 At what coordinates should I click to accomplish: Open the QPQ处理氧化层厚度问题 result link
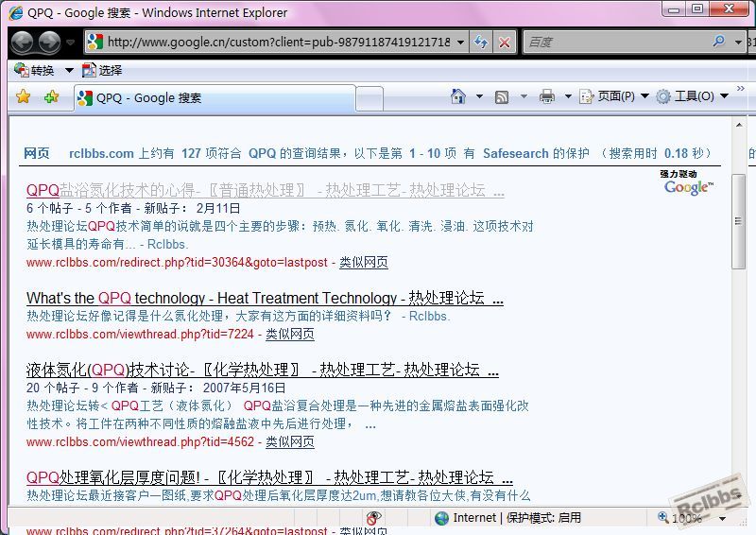click(x=269, y=477)
